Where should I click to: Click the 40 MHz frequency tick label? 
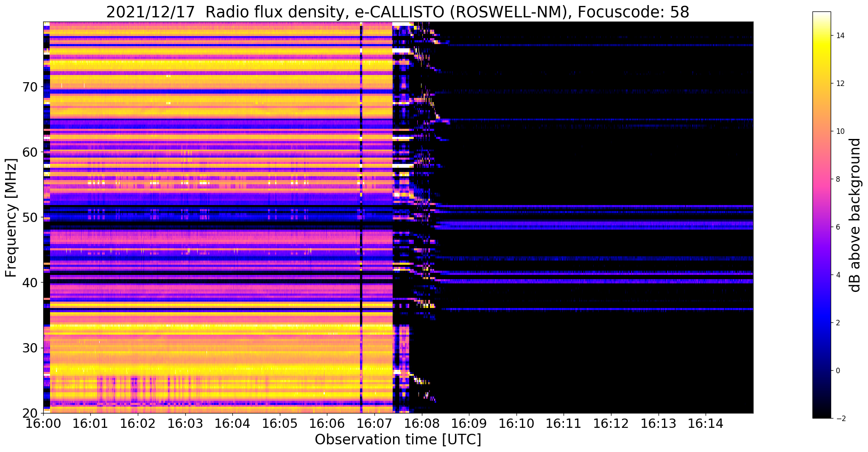31,283
